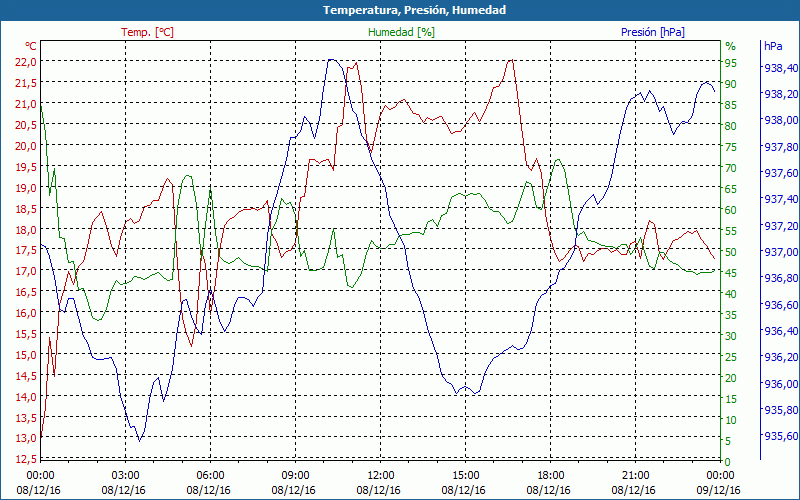Click the '18:00' time axis label
The height and width of the screenshot is (500, 800).
(551, 476)
